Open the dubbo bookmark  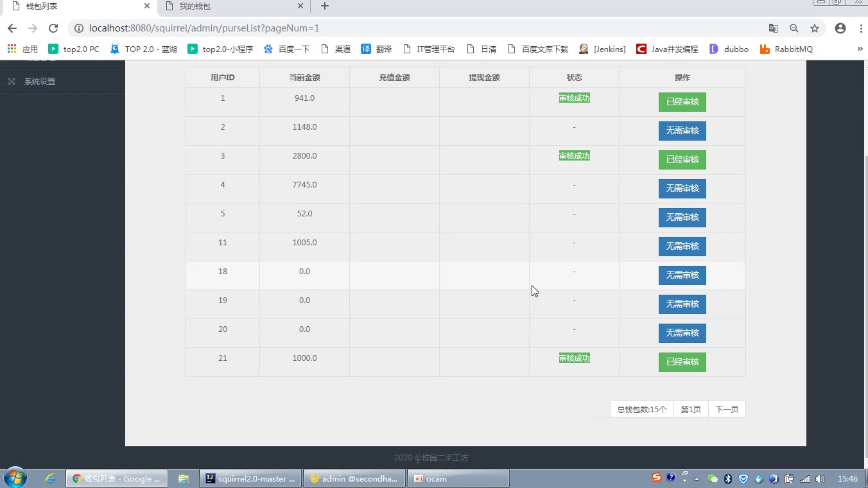point(729,49)
